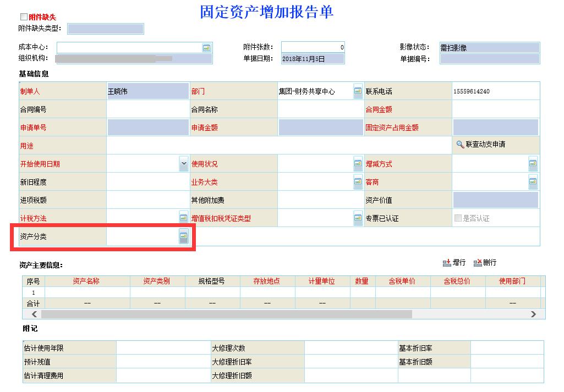This screenshot has height=392, width=564.
Task: Expand the 开始使用日期 dropdown
Action: [183, 164]
